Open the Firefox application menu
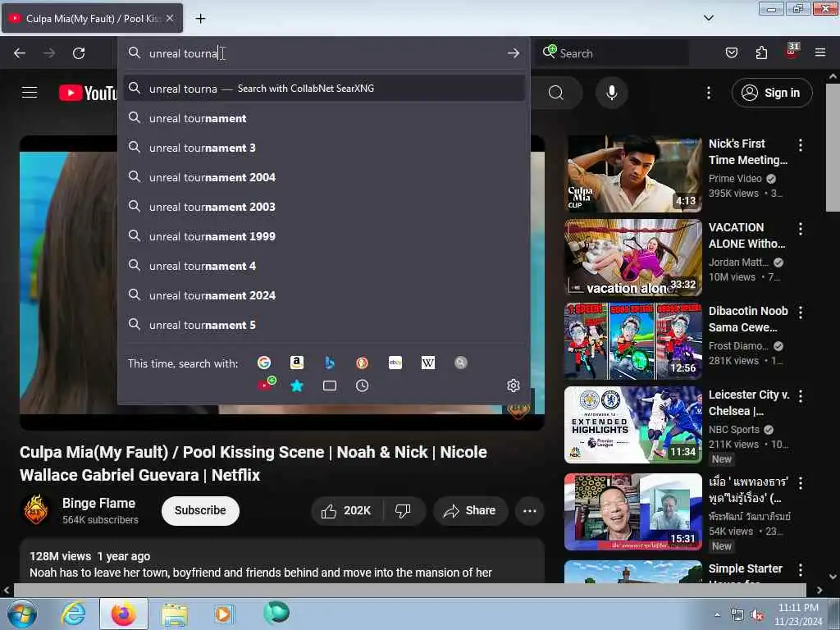 click(820, 52)
